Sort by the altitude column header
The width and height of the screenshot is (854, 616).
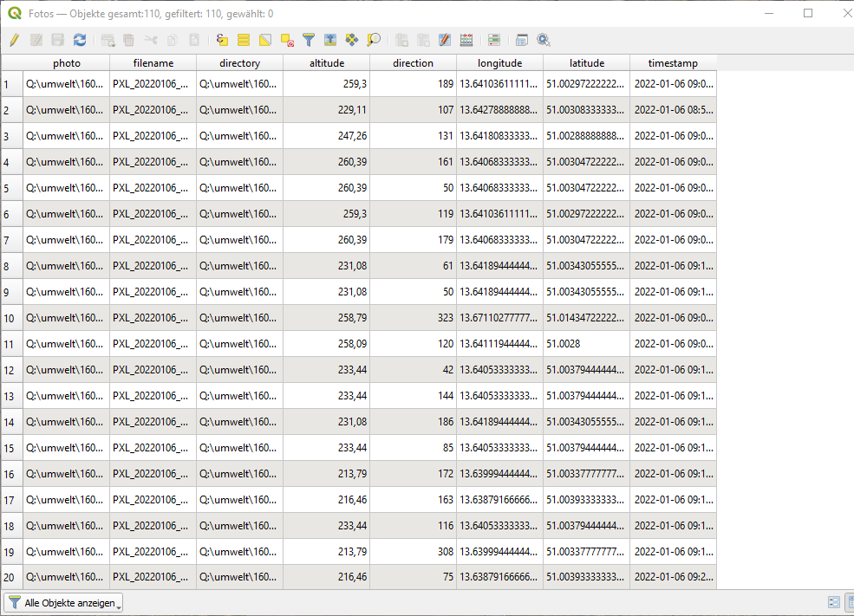(327, 63)
